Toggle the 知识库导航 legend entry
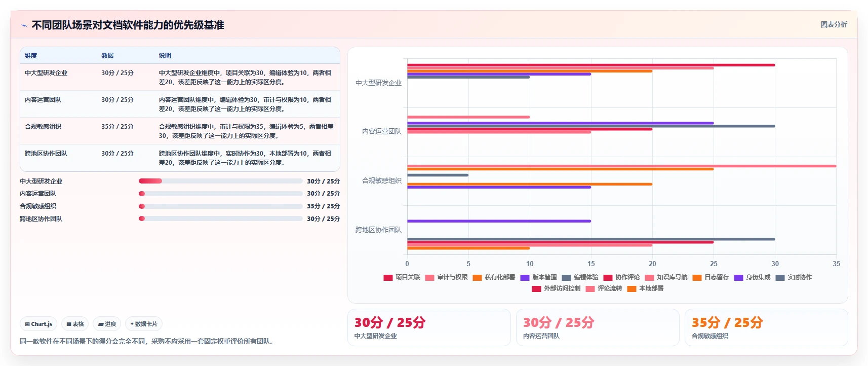This screenshot has height=366, width=868. [x=666, y=277]
